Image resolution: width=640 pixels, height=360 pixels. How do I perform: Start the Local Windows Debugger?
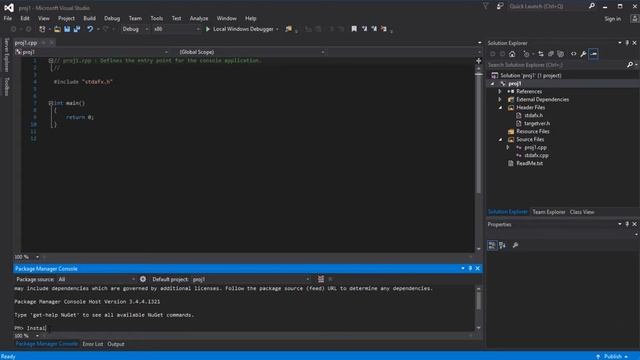(239, 29)
